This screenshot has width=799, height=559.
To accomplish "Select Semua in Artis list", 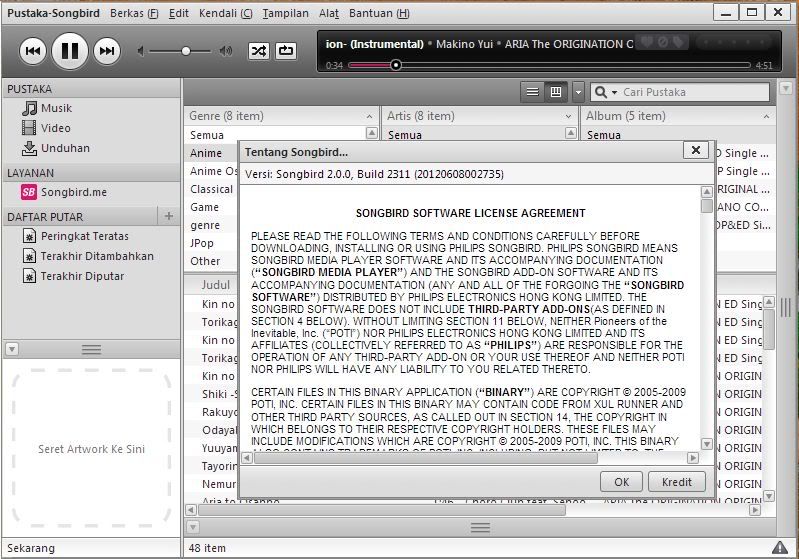I will [x=405, y=135].
